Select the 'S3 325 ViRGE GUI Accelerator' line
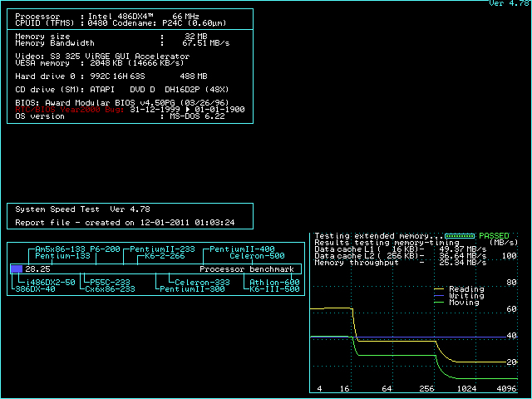Image resolution: width=532 pixels, height=399 pixels. [120, 56]
